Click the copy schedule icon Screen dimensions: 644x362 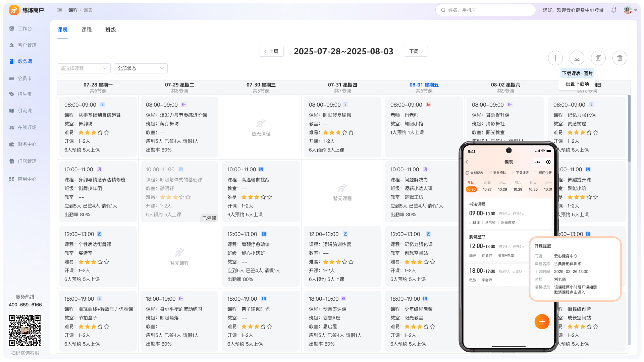598,58
